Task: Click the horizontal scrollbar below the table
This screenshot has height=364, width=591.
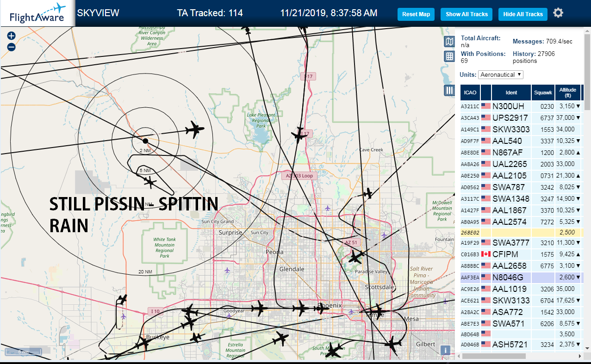Action: tap(494, 356)
